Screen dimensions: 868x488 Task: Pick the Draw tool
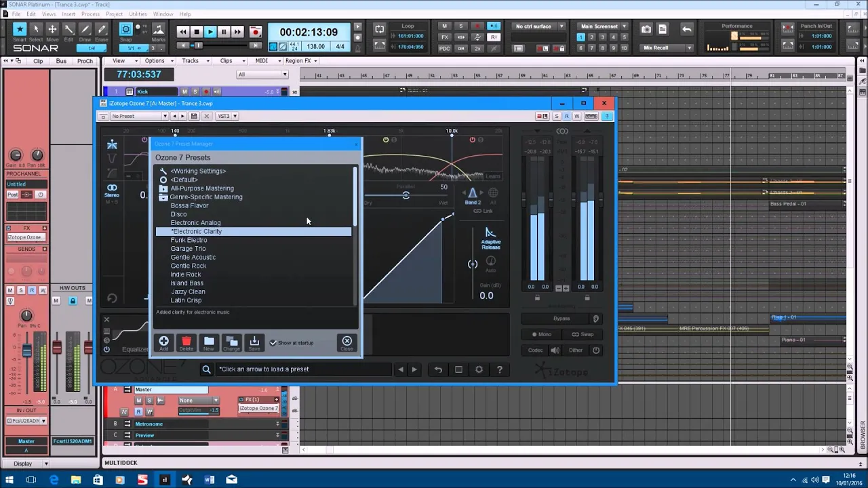click(85, 29)
